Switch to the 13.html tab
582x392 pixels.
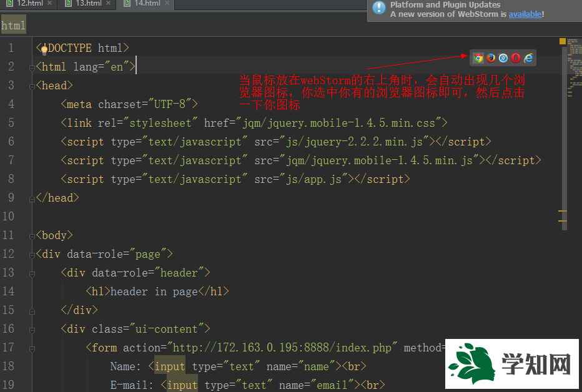click(88, 3)
